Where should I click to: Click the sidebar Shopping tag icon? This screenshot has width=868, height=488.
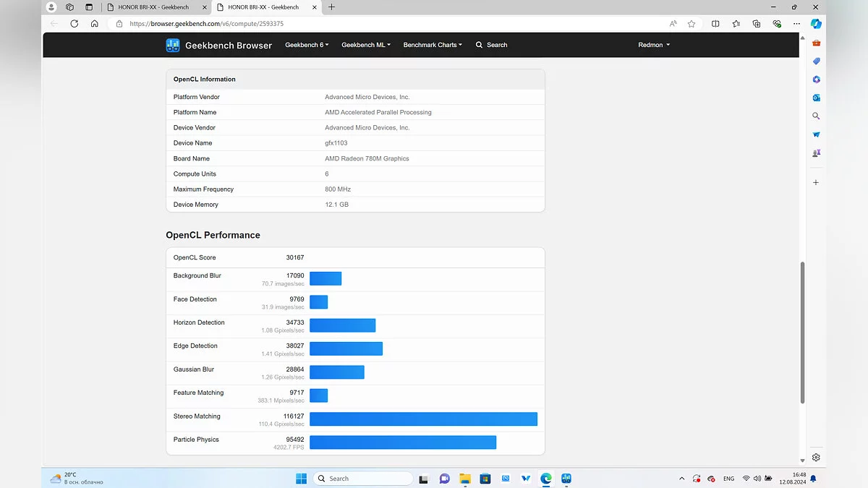[816, 61]
